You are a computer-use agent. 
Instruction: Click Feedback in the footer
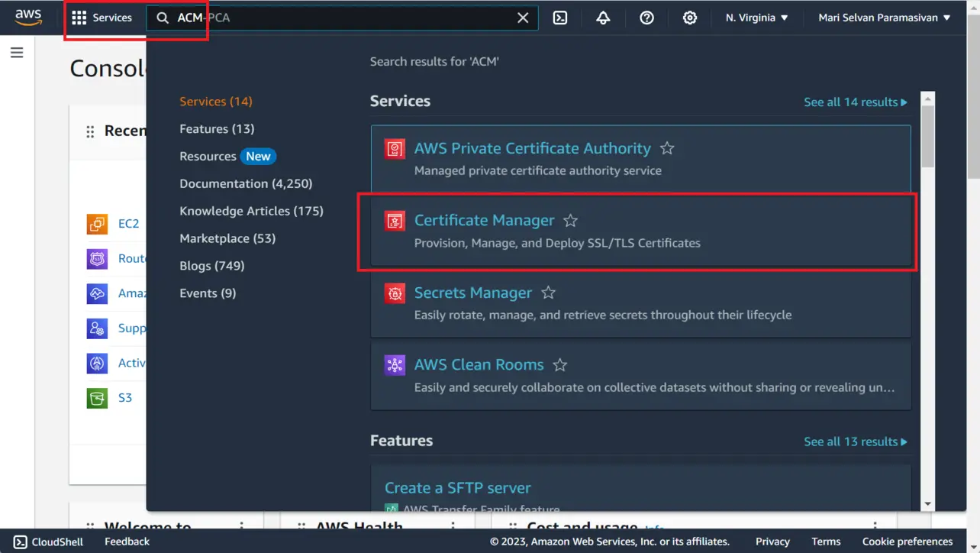[x=127, y=542]
